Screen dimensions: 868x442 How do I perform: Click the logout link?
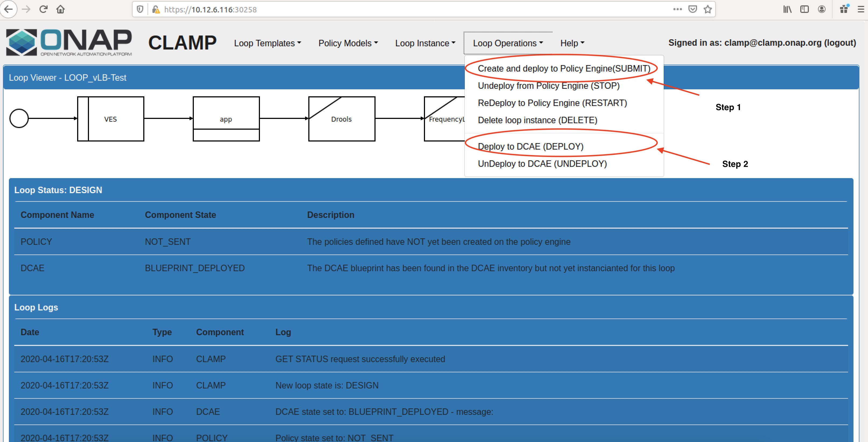(x=840, y=43)
